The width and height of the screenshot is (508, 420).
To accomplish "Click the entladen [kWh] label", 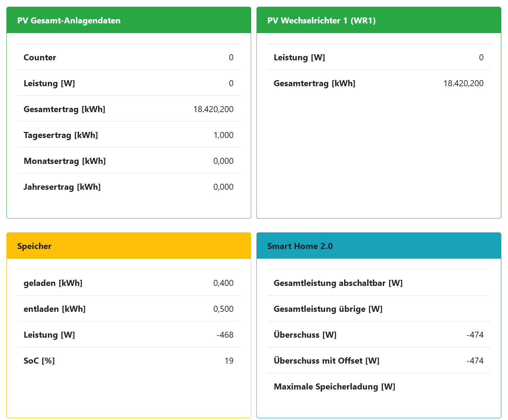I will (55, 309).
